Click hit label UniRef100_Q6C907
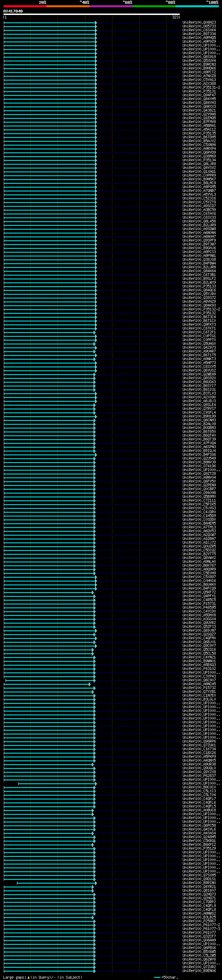Viewport: 222px width, 980px height. 199,680
